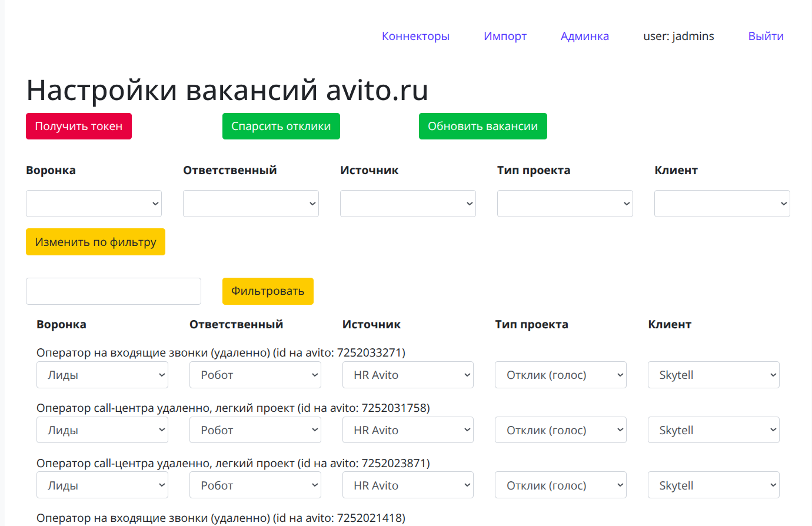Focus the text field beside Фильтровать
This screenshot has height=526, width=812.
pos(114,291)
